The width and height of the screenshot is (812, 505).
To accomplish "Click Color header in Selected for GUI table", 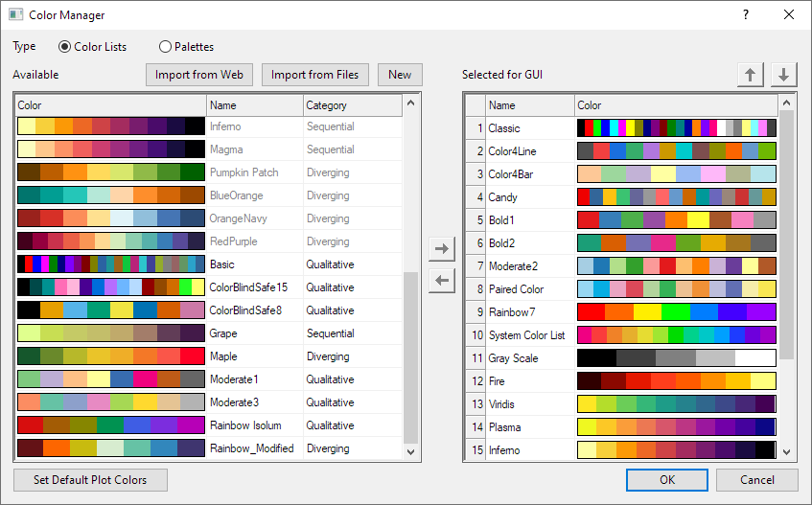I will 676,105.
